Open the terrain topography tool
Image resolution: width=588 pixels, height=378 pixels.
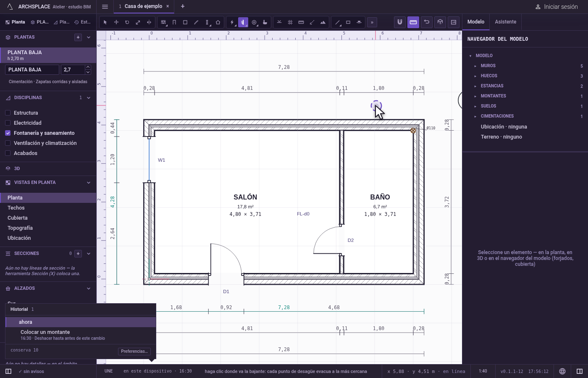(x=323, y=22)
